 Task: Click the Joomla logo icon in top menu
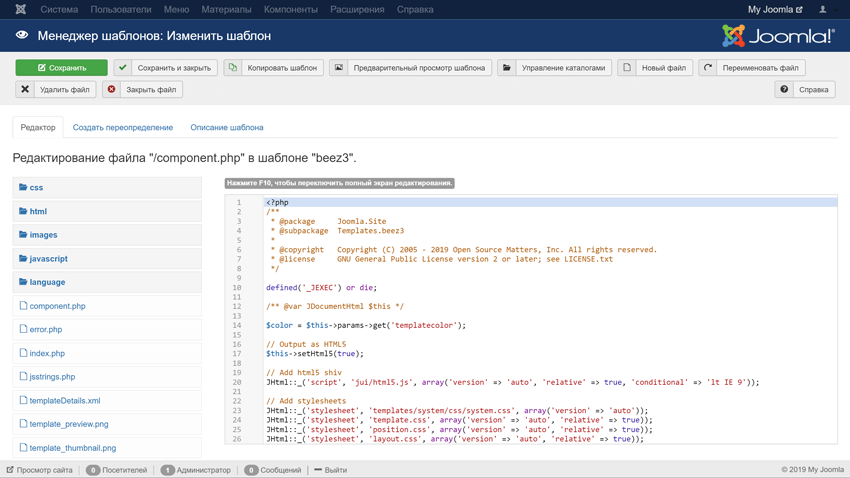21,9
